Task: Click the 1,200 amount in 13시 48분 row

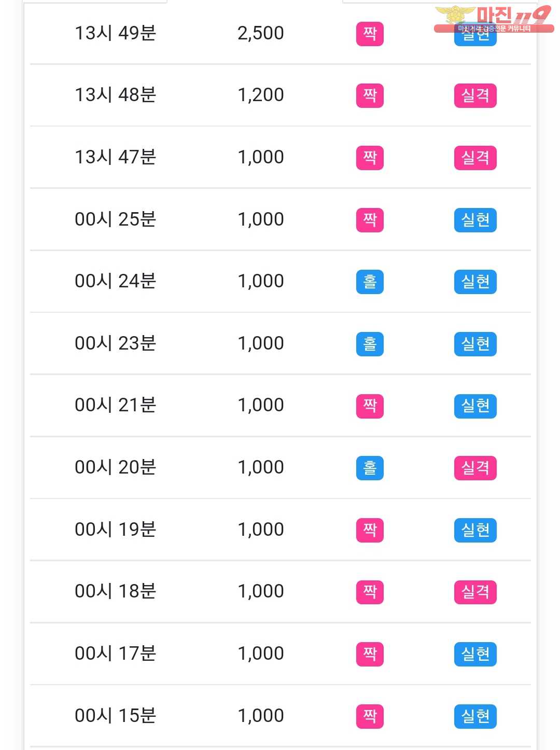Action: pyautogui.click(x=261, y=95)
